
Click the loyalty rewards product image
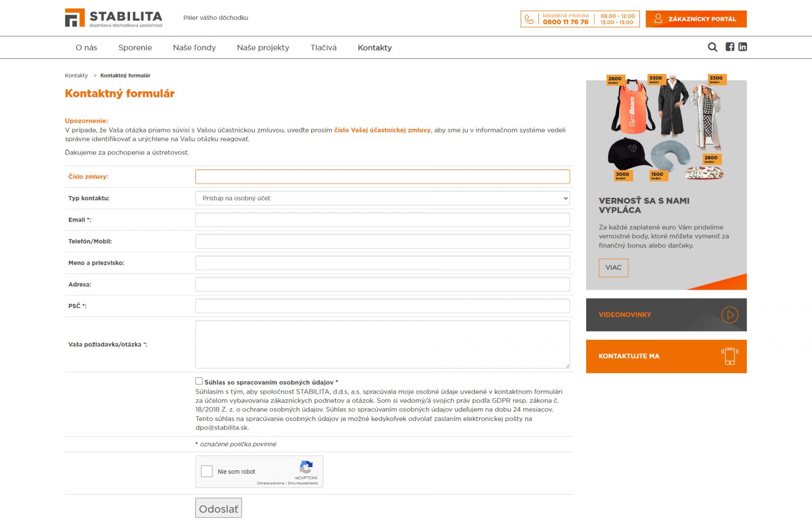666,129
